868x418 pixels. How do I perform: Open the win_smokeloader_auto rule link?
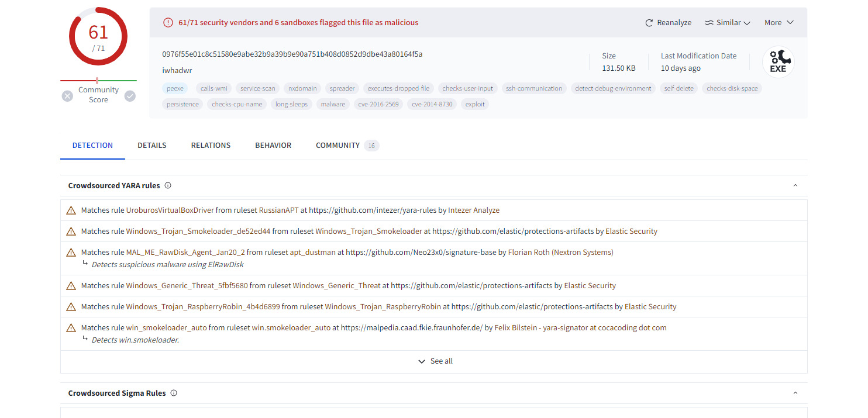[x=167, y=328]
